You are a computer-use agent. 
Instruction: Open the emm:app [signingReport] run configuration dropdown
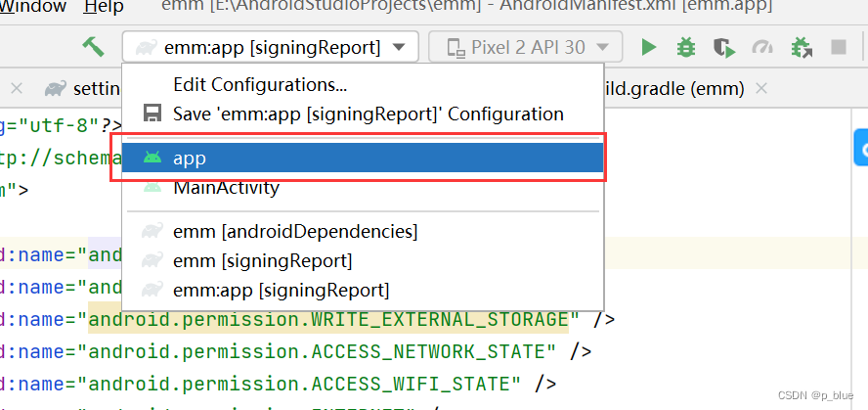tap(270, 47)
